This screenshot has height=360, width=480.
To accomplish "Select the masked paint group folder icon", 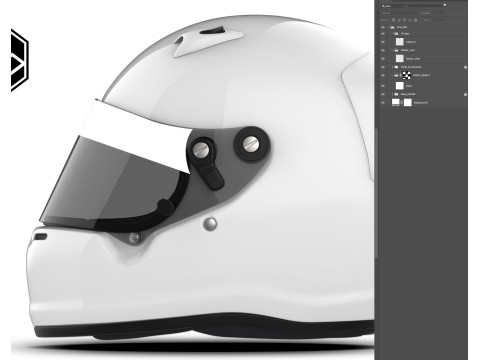I will click(396, 75).
